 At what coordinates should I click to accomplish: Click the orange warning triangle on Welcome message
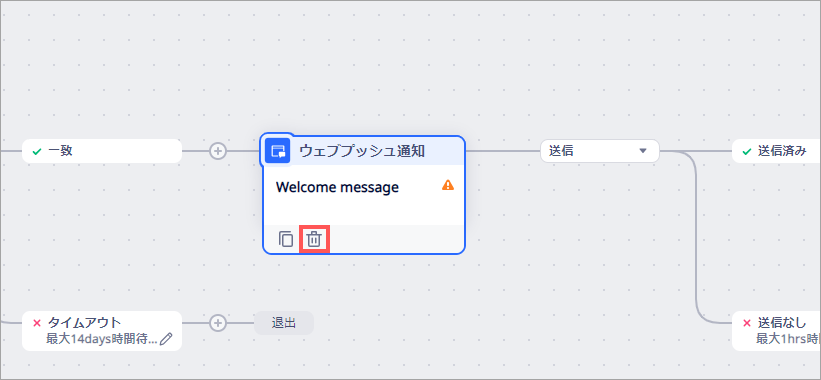448,185
